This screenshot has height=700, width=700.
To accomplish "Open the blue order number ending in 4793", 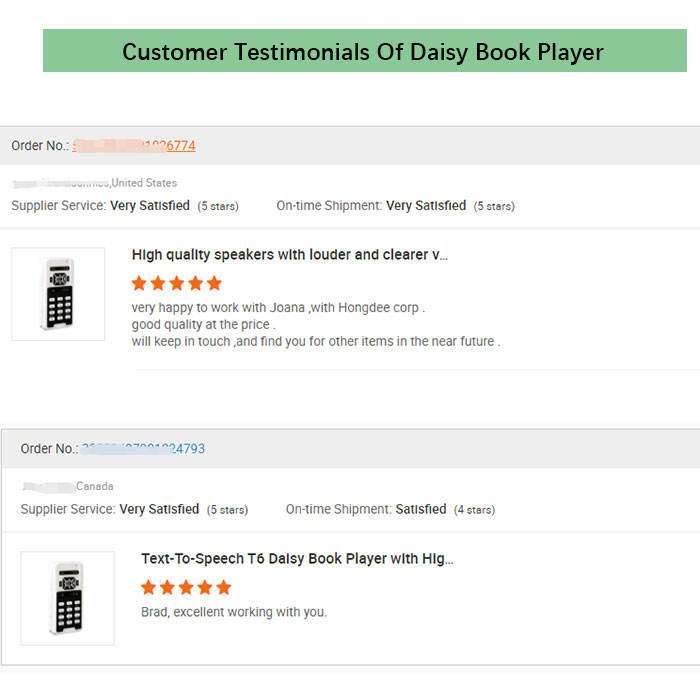I will 143,449.
